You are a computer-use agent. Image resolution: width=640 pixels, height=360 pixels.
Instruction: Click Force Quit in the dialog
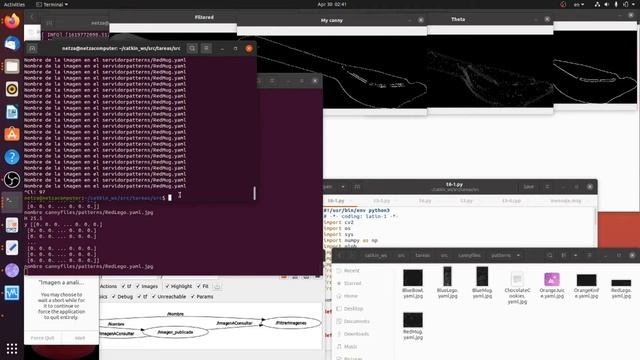tap(42, 338)
